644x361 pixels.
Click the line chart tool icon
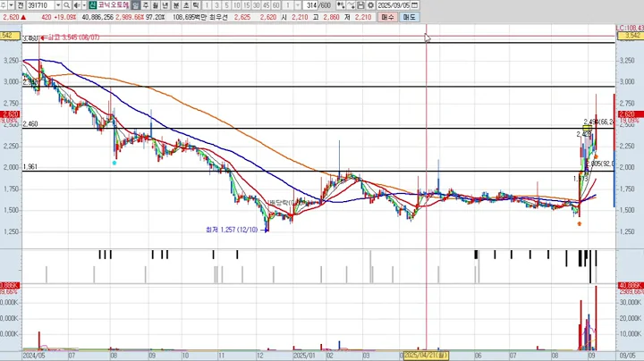coord(351,5)
